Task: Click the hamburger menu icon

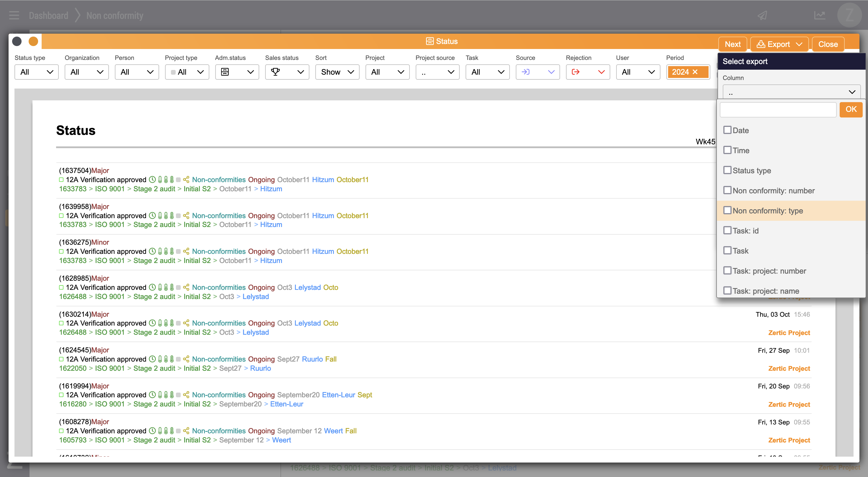Action: pyautogui.click(x=14, y=15)
